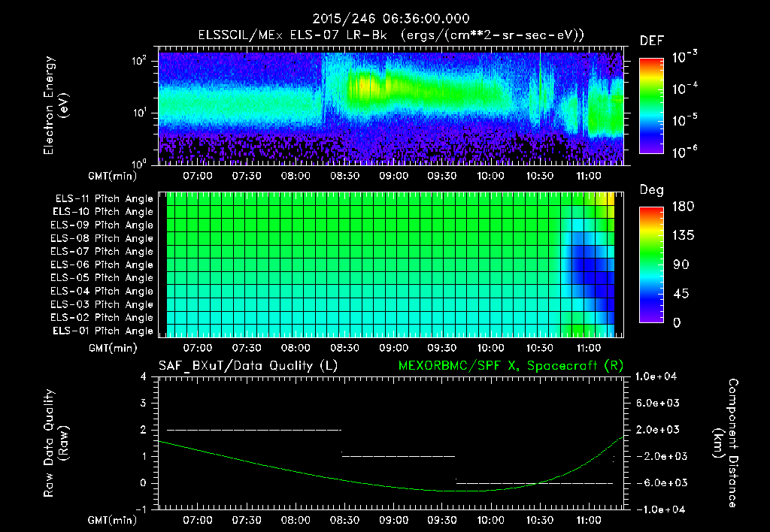Image resolution: width=770 pixels, height=532 pixels.
Task: Click '10:30' under the bottom line plot
Action: [540, 520]
